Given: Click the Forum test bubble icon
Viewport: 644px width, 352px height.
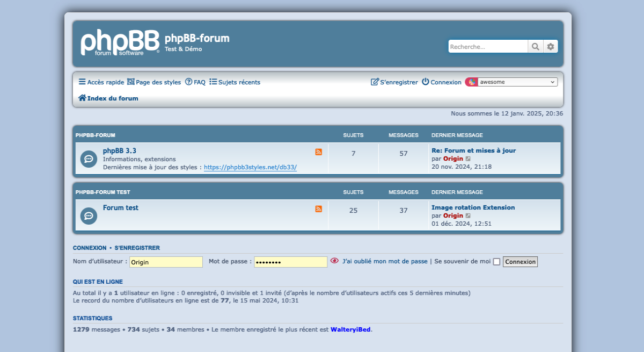Looking at the screenshot, I should (89, 215).
